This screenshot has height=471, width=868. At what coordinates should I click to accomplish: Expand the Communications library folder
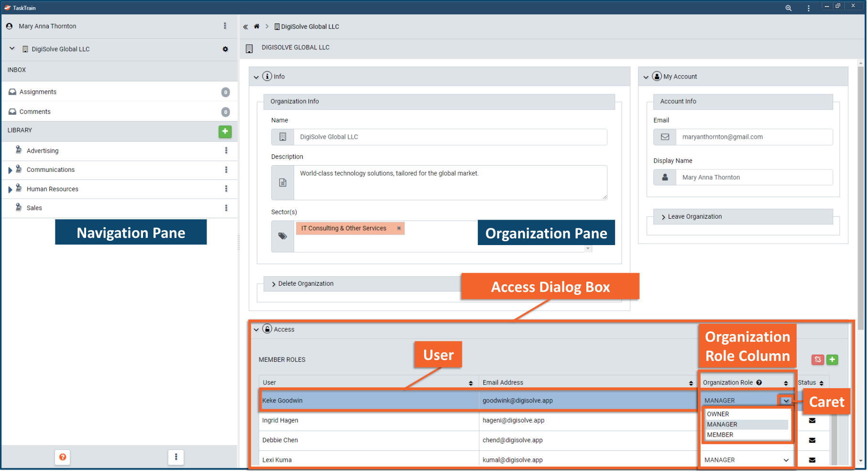pyautogui.click(x=10, y=170)
